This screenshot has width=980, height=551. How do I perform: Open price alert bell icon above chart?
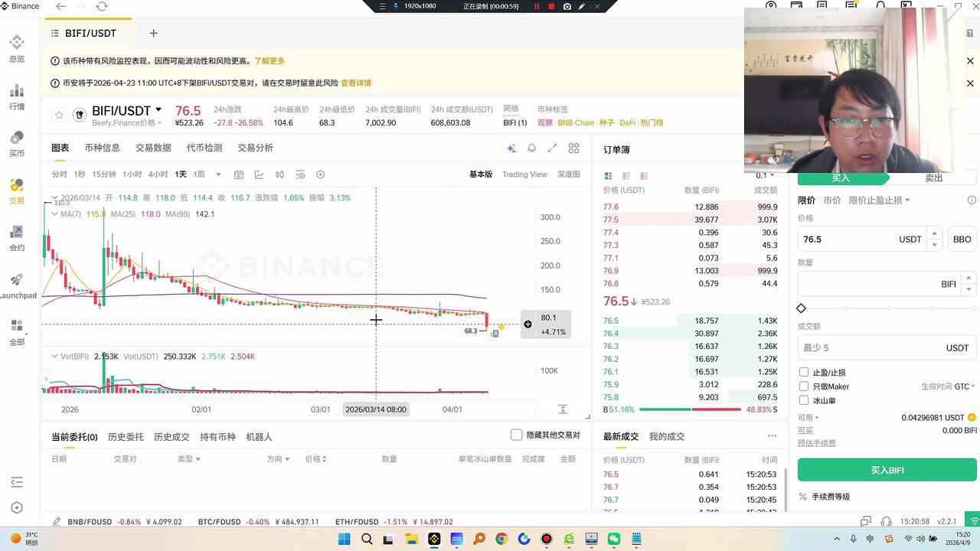coord(531,148)
